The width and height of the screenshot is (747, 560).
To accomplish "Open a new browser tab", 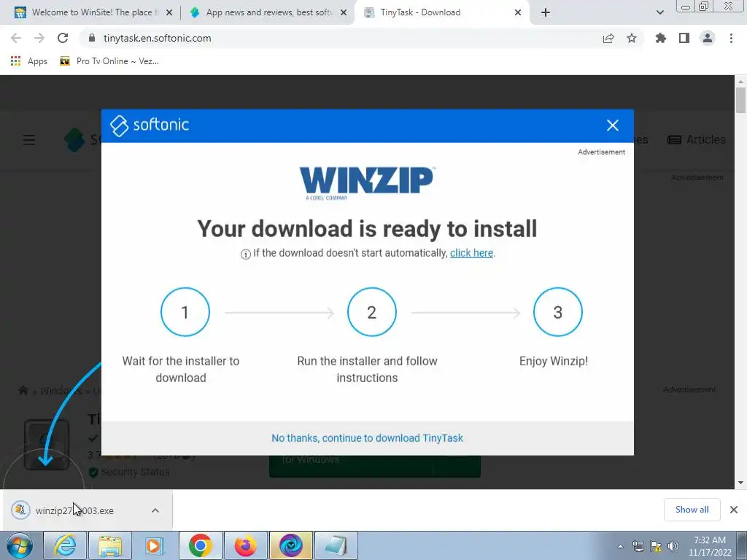I will pyautogui.click(x=546, y=13).
